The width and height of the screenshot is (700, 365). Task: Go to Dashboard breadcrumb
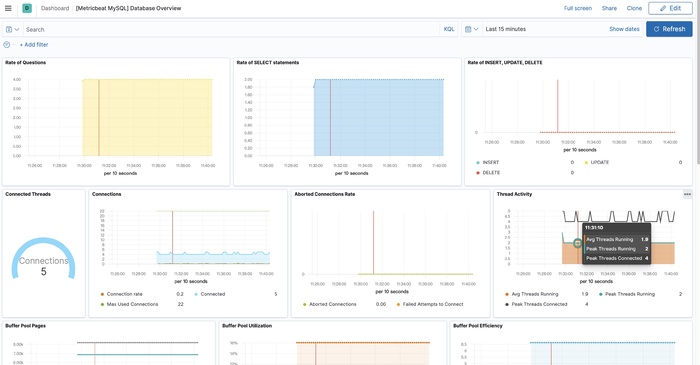click(55, 8)
